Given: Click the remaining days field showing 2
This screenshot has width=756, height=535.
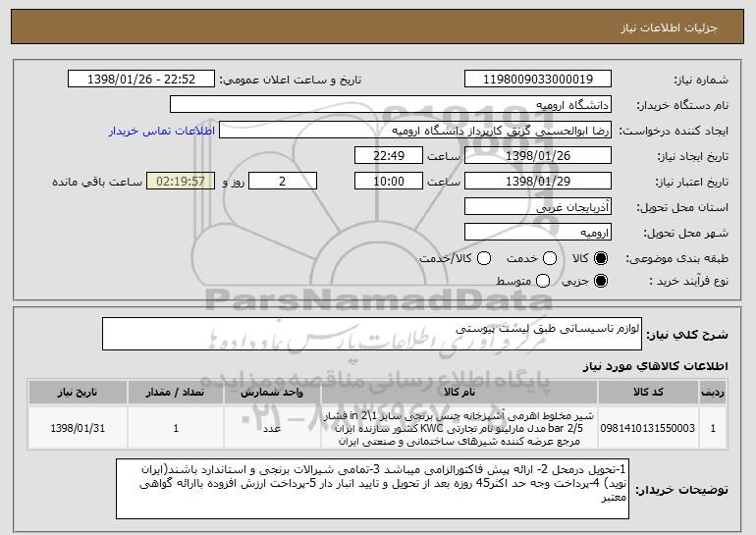Looking at the screenshot, I should click(283, 182).
